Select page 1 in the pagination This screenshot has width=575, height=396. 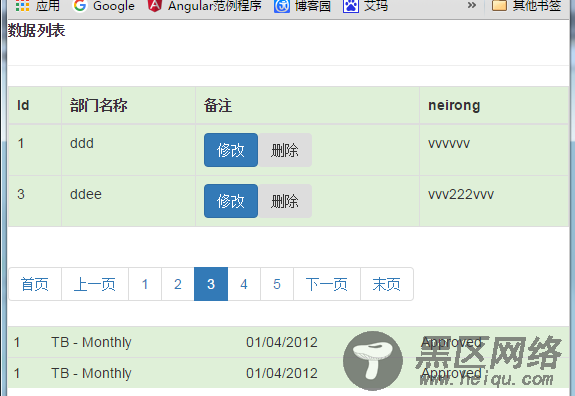[145, 284]
